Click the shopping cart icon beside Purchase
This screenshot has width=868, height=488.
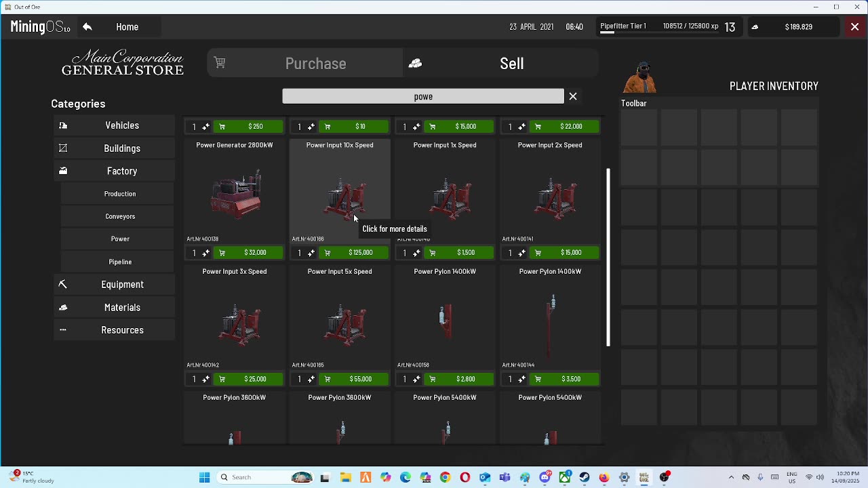220,63
